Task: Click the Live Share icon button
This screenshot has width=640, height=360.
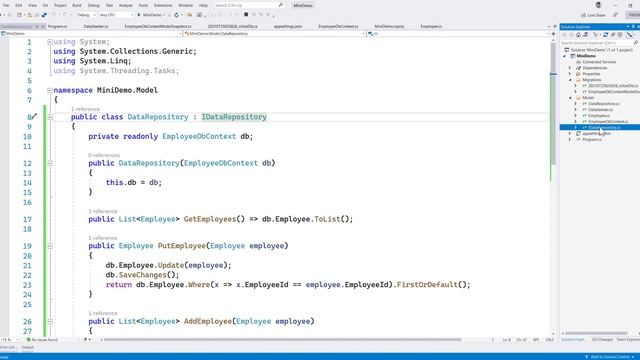Action: (x=593, y=15)
